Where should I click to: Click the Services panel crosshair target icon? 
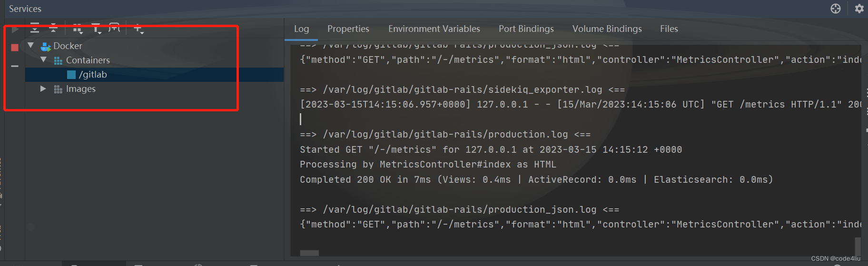(x=836, y=9)
